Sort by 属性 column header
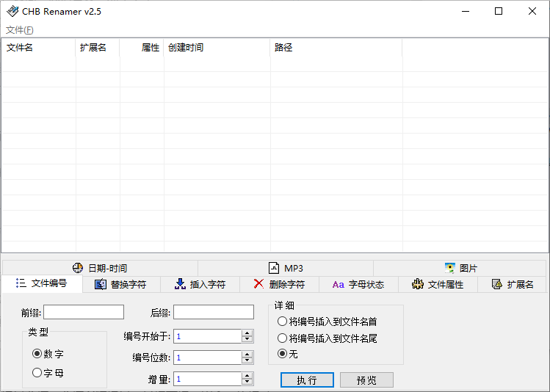The width and height of the screenshot is (550, 392). coord(142,47)
